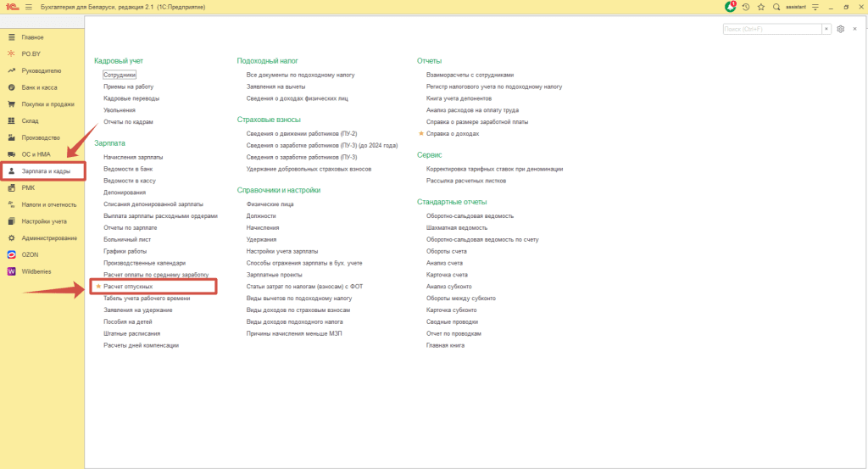The width and height of the screenshot is (868, 469).
Task: Open the Сотрудники link
Action: (120, 75)
